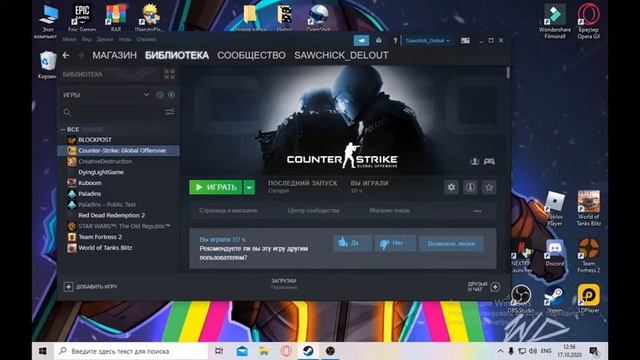The image size is (640, 360).
Task: Open the community hub link
Action: 313,211
